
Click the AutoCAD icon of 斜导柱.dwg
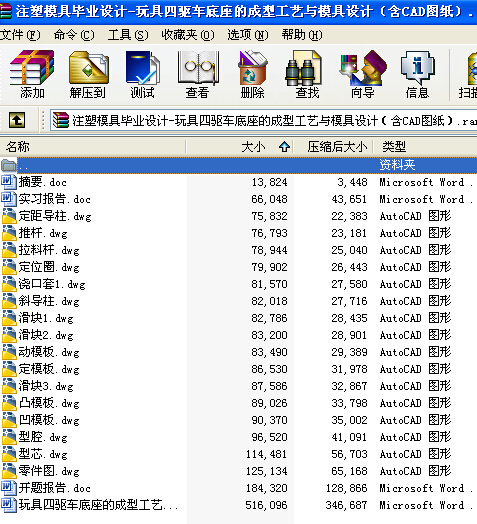[x=9, y=301]
